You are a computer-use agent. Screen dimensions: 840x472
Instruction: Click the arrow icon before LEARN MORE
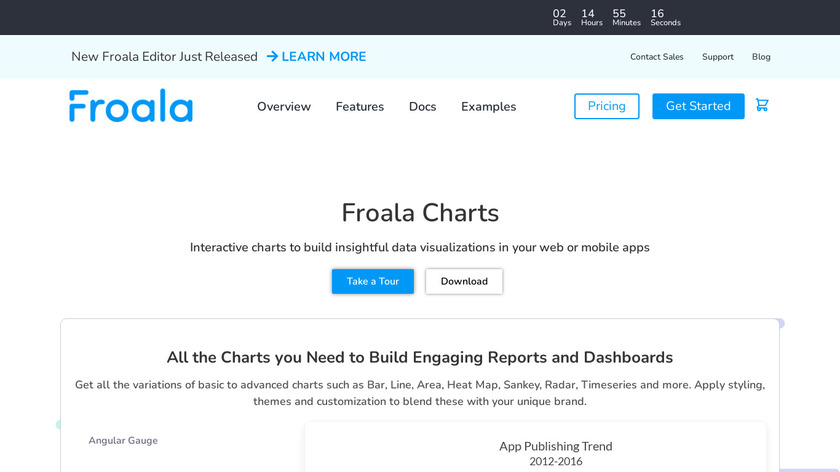point(272,57)
